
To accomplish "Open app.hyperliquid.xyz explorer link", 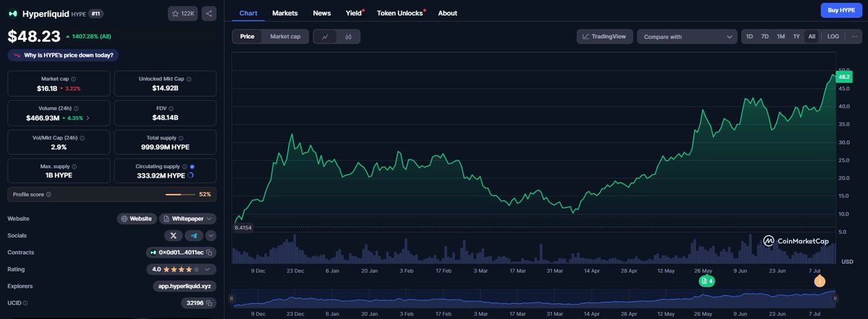I will coord(185,286).
